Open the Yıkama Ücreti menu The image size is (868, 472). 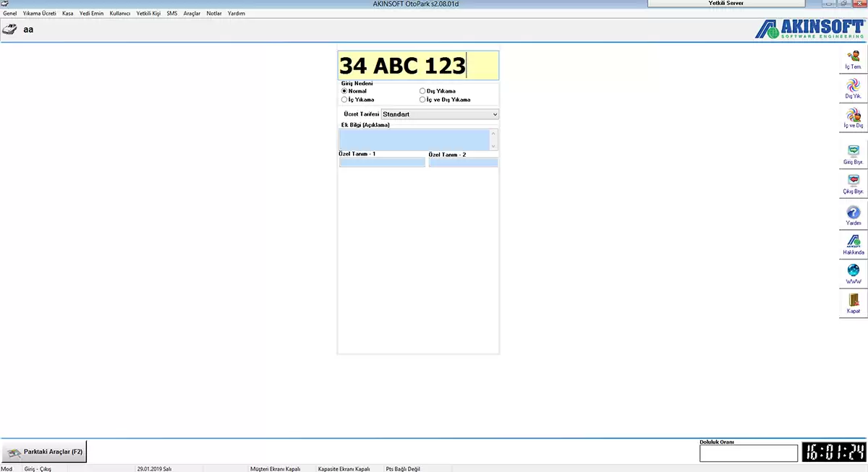(39, 13)
